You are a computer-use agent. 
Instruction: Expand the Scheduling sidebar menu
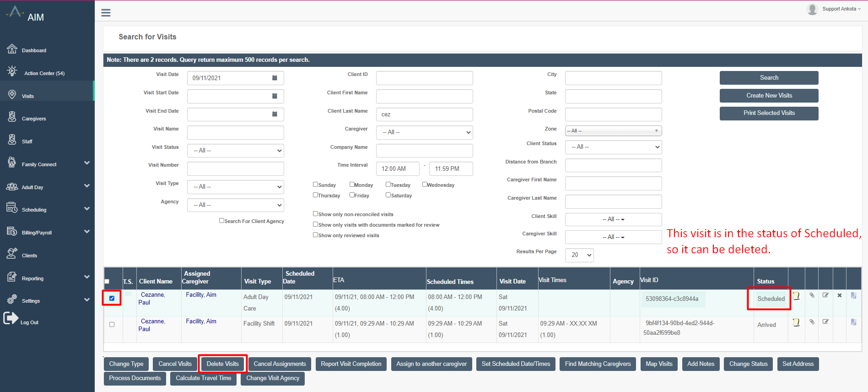click(87, 209)
